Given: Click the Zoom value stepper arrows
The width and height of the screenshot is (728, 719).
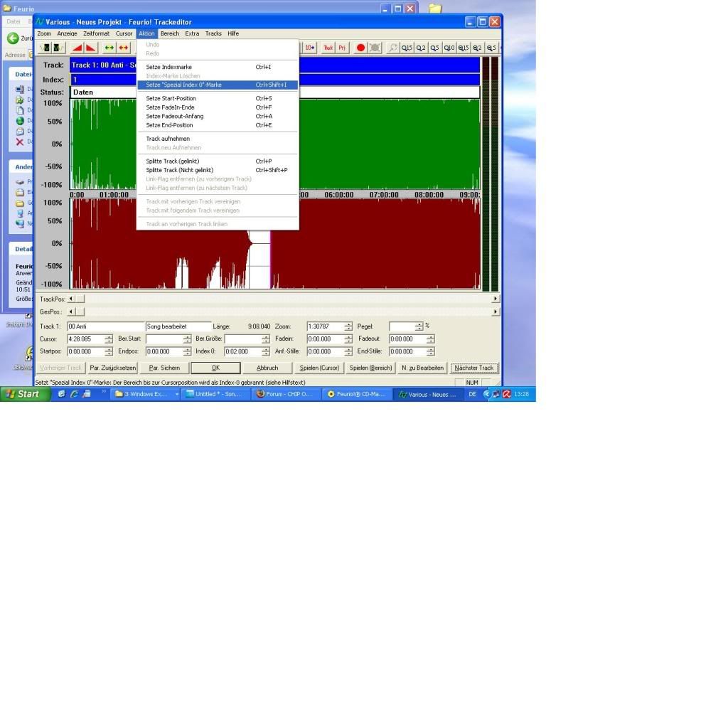Looking at the screenshot, I should click(348, 326).
